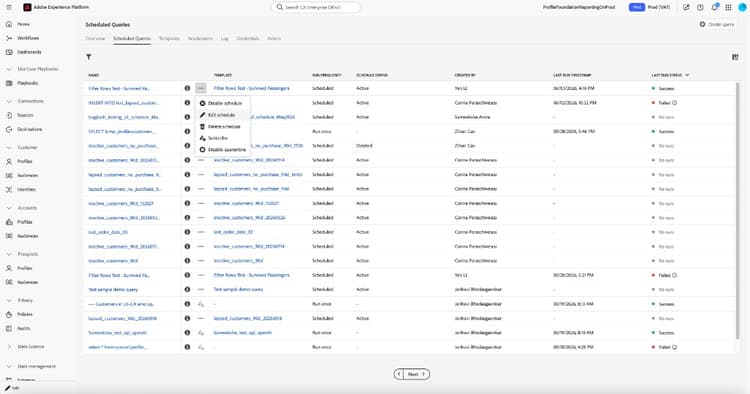
Task: Open the filter funnel icon above the table
Action: (88, 57)
